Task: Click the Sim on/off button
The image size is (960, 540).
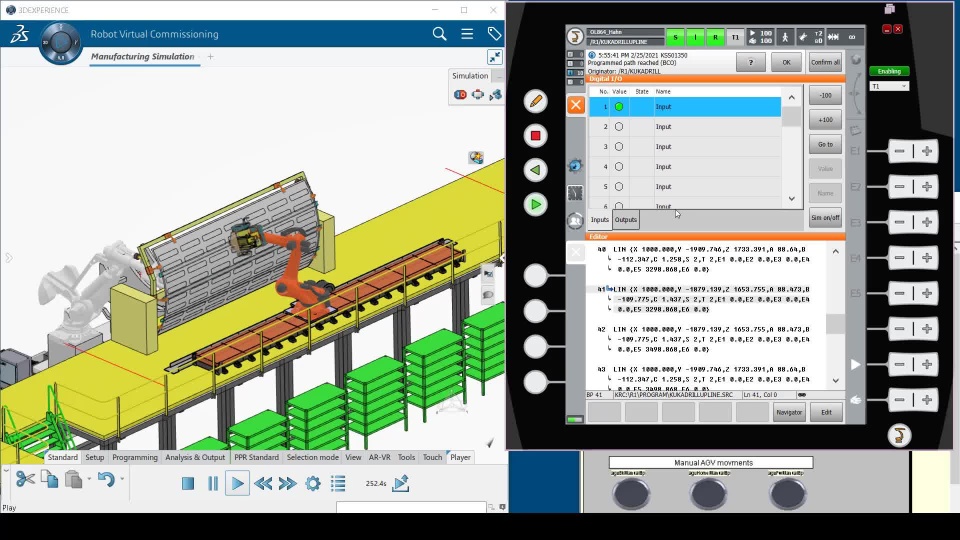Action: point(825,218)
